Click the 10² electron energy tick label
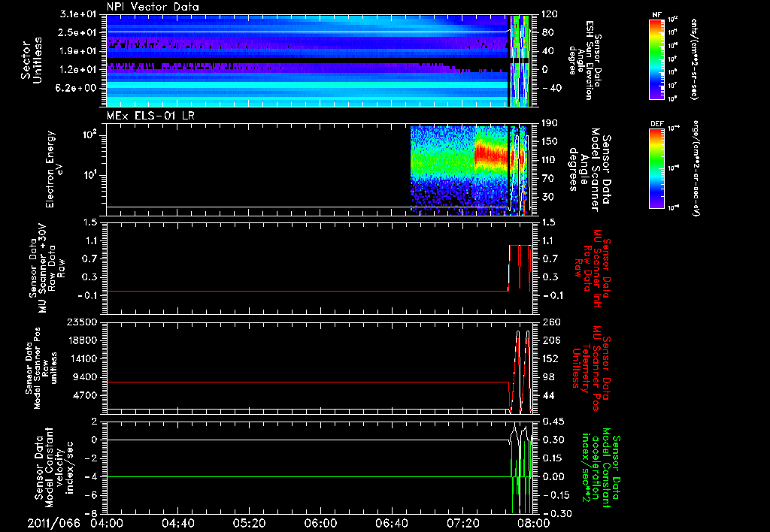770x532 pixels. click(x=89, y=135)
